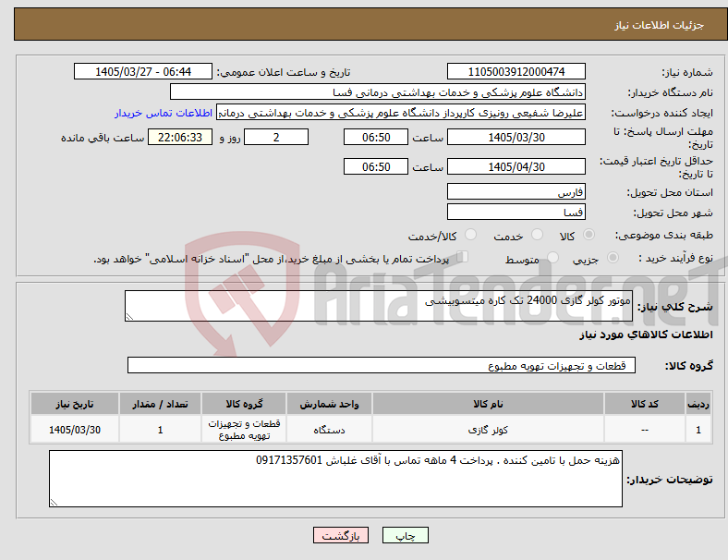Click the تعداد / مقدار column header
This screenshot has height=560, width=728.
[160, 404]
